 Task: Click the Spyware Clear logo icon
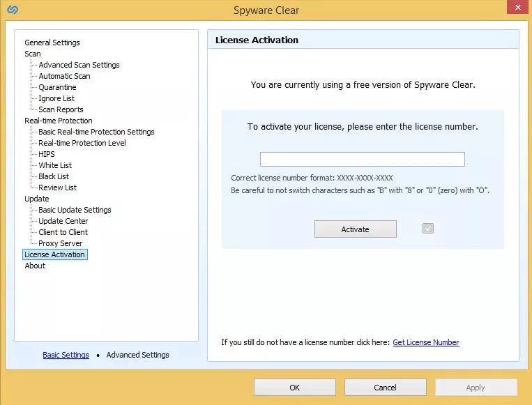(x=13, y=10)
